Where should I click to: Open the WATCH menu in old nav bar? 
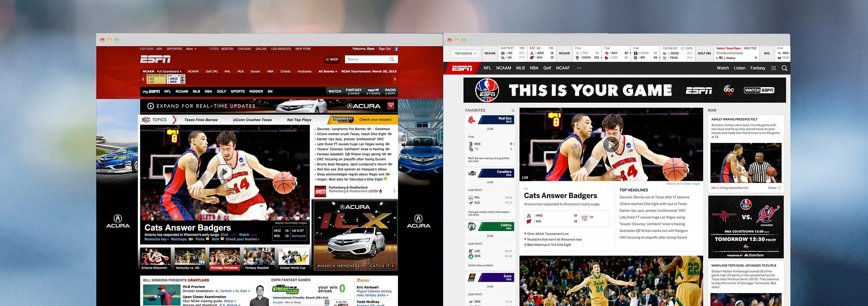pyautogui.click(x=335, y=91)
